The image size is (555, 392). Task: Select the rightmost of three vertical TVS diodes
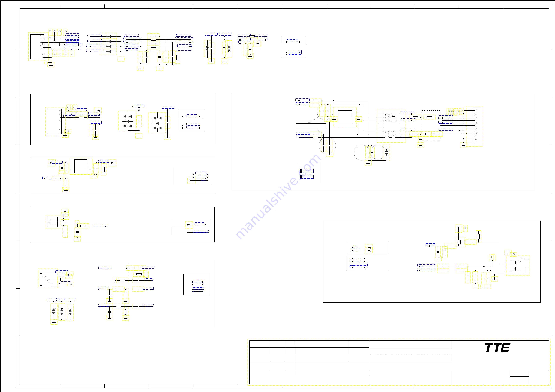[70, 312]
